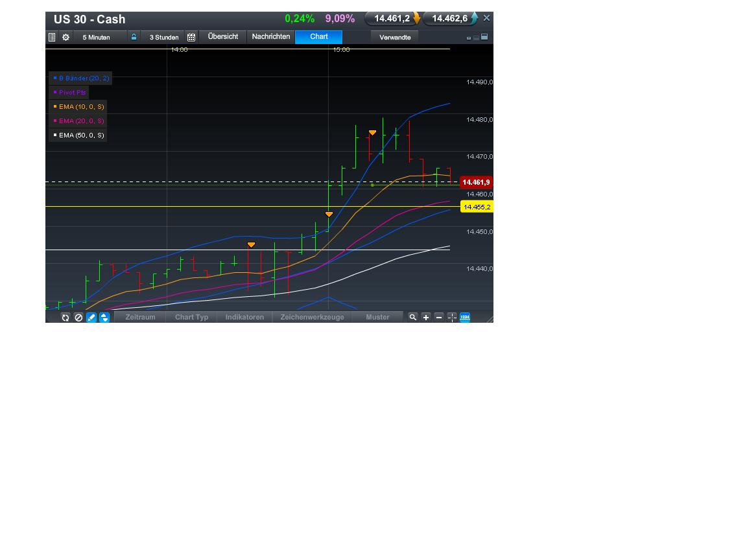Screen dimensions: 747x560
Task: Click the buy price 14.462,6 button
Action: (x=451, y=19)
